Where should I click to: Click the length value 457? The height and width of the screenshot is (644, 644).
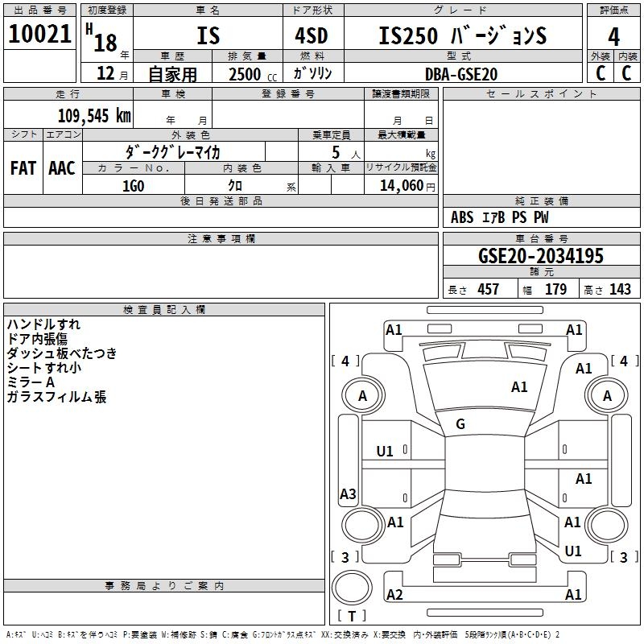click(489, 289)
